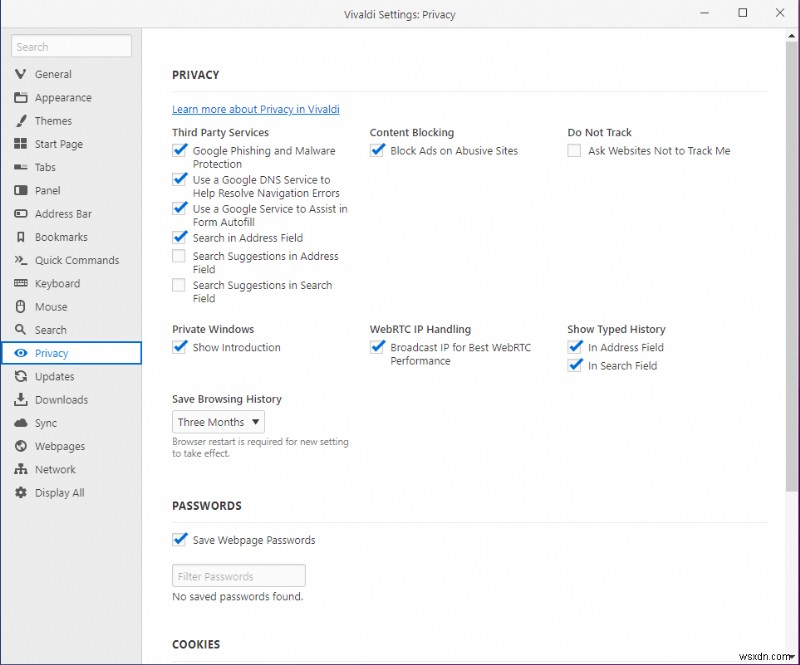Disable Block Ads on Abusive Sites
The image size is (800, 665).
tap(377, 150)
